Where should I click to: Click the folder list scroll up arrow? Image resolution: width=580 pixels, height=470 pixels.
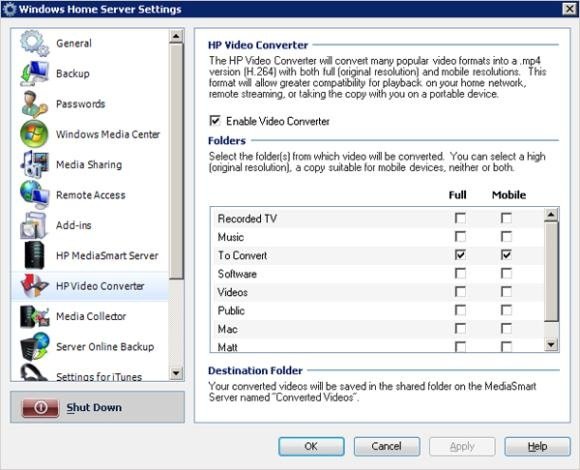[x=551, y=214]
